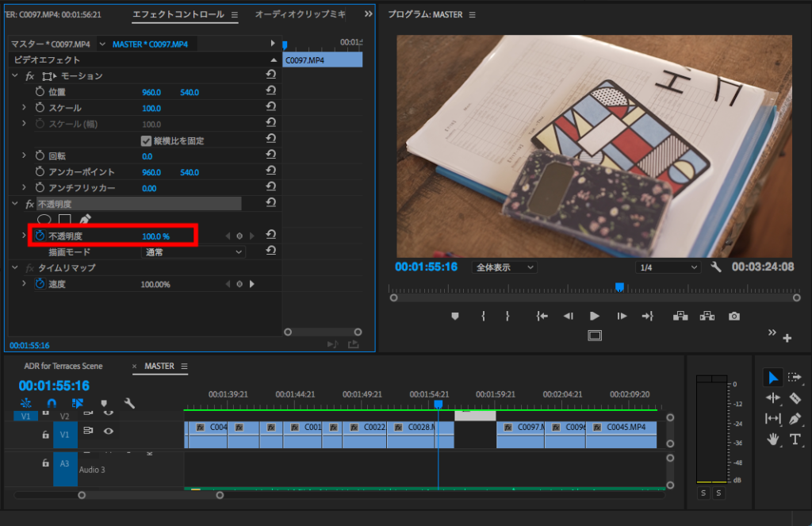This screenshot has height=526, width=812.
Task: Switch to the オーディオクリップミキサー tab
Action: point(300,14)
